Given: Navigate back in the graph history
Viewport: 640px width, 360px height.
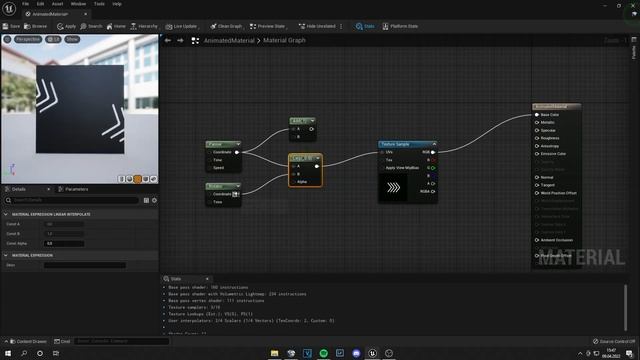Looking at the screenshot, I should pos(168,40).
